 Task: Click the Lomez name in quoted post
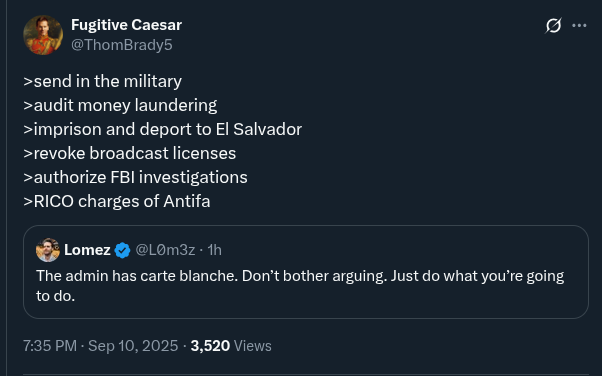(87, 250)
